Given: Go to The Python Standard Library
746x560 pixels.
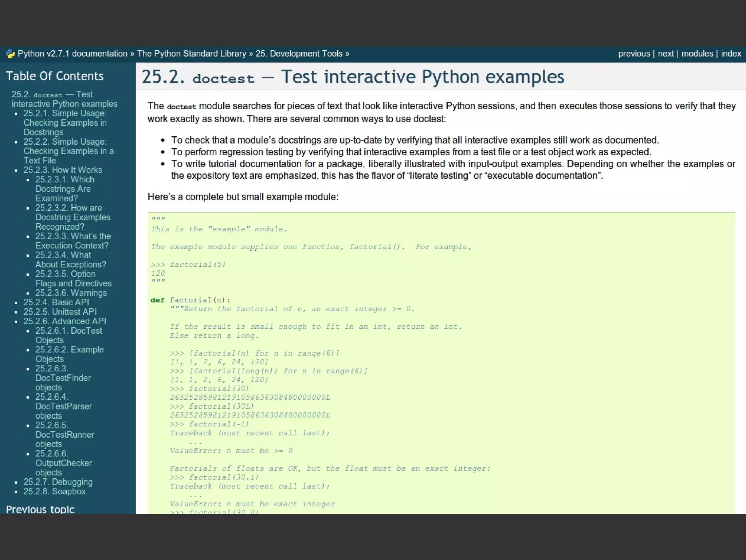Looking at the screenshot, I should pyautogui.click(x=192, y=54).
